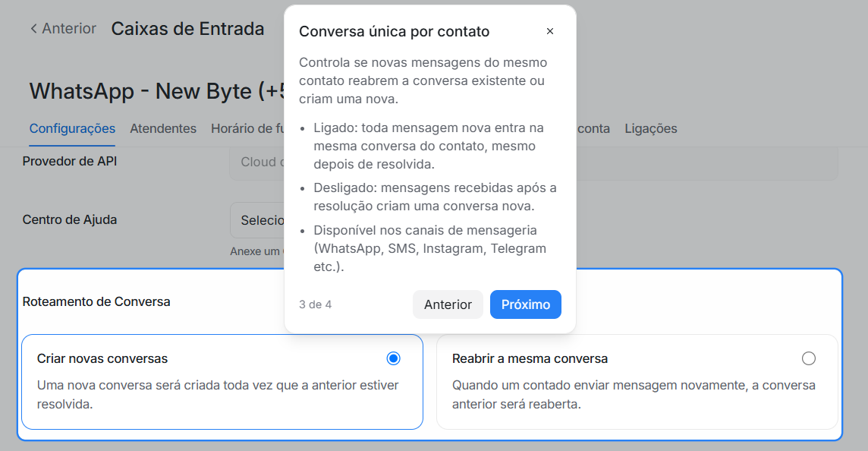
Task: Open the Centro de Ajuda dropdown
Action: click(x=257, y=220)
